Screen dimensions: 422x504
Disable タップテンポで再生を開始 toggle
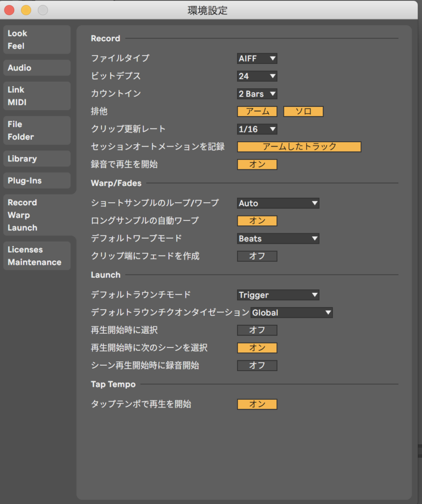pyautogui.click(x=257, y=405)
